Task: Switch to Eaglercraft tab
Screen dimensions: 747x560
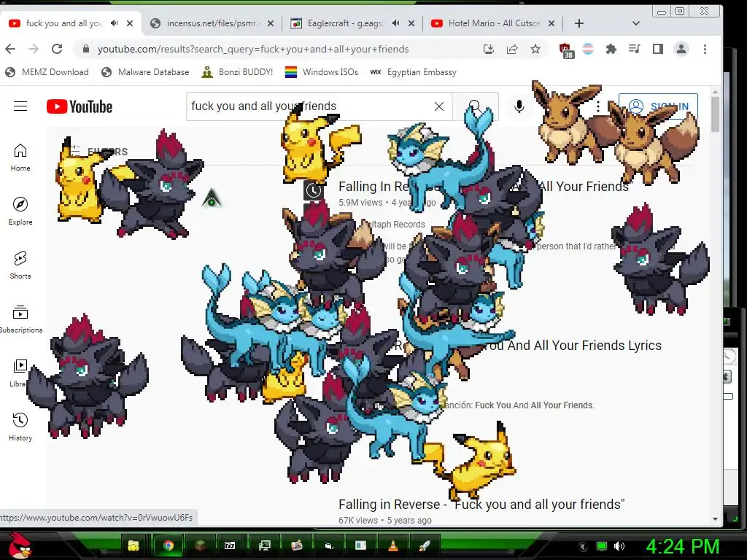Action: click(x=352, y=23)
